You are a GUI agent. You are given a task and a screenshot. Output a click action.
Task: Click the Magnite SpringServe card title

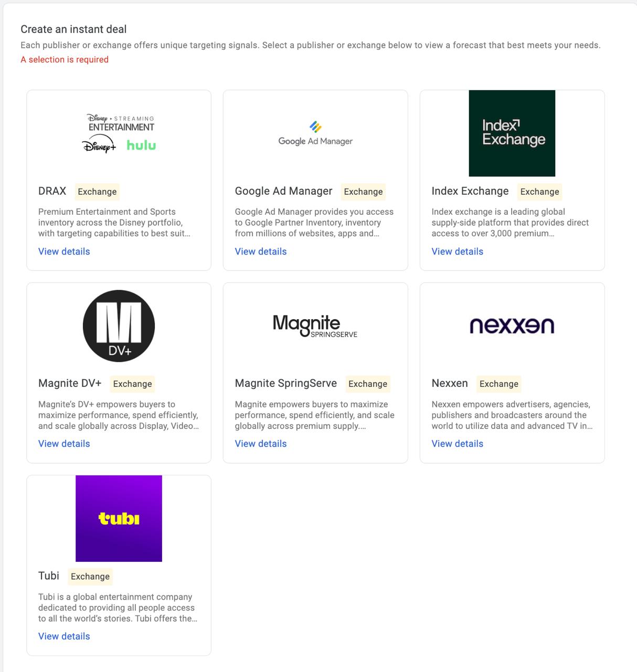pyautogui.click(x=286, y=383)
